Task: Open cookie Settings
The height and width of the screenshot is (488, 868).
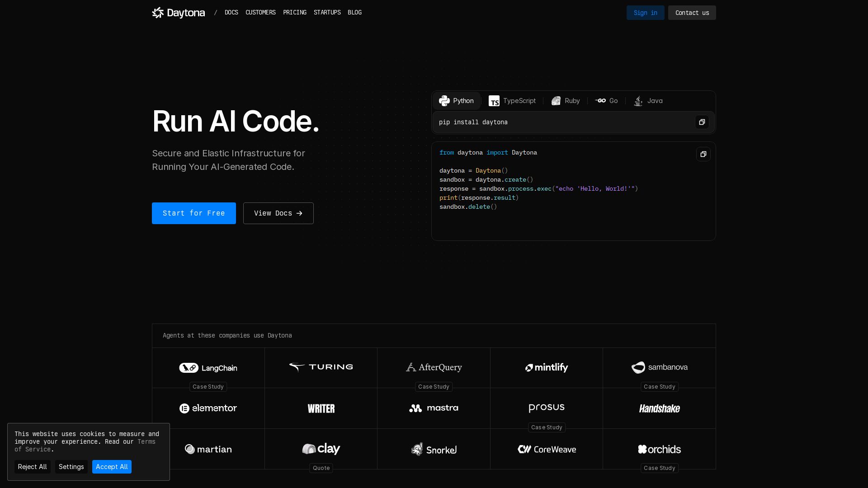Action: (71, 467)
